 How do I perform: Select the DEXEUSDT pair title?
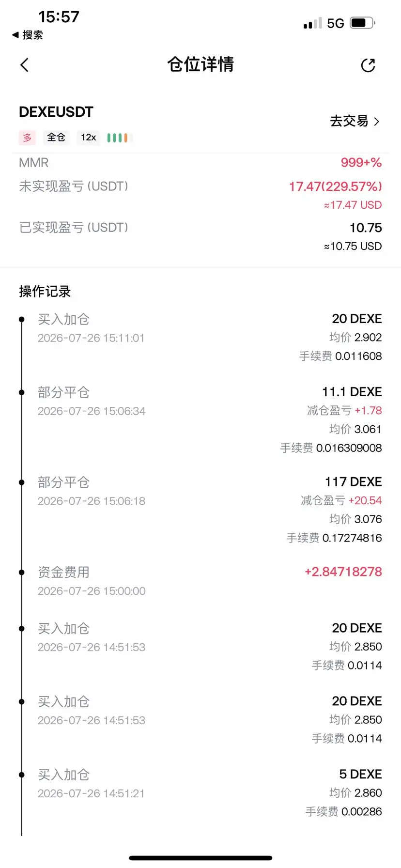pos(56,112)
